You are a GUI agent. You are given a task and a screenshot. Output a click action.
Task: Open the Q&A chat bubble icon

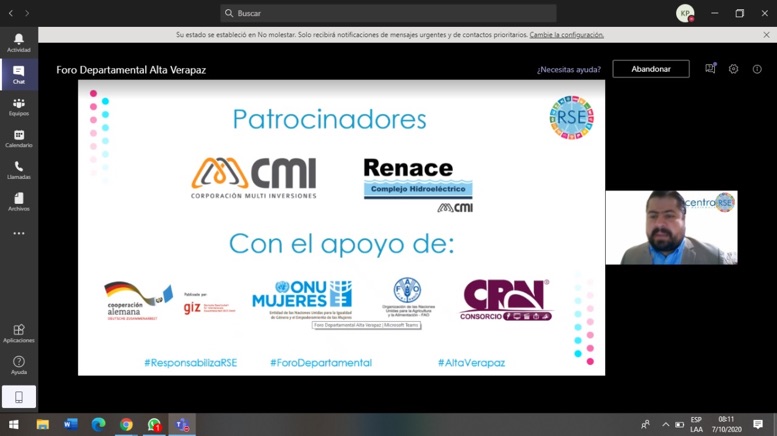(710, 69)
